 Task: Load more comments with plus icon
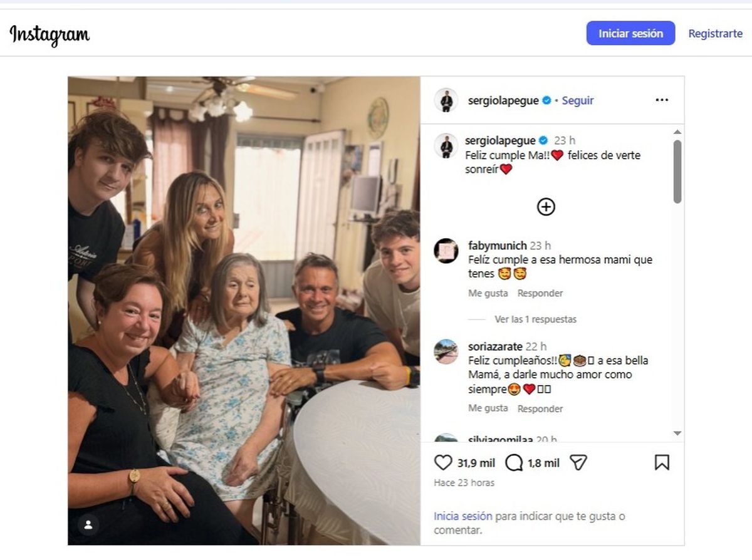546,207
